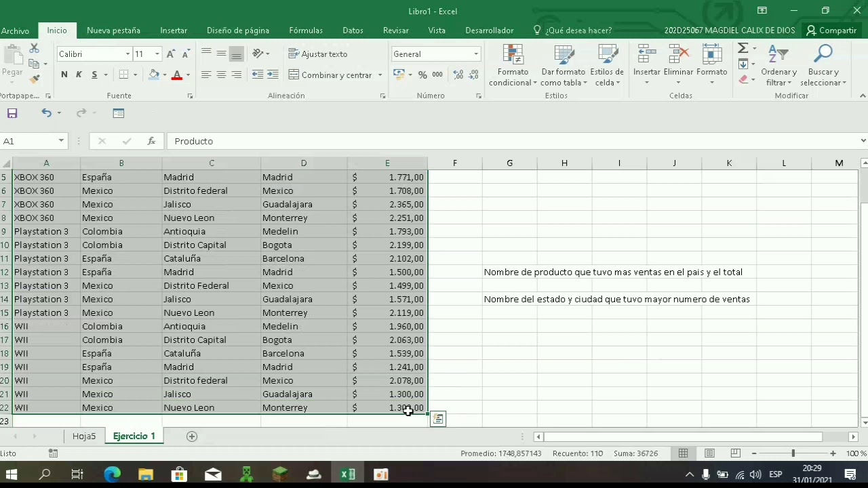Switch to Page Break preview in status bar
This screenshot has height=488, width=868.
[735, 453]
